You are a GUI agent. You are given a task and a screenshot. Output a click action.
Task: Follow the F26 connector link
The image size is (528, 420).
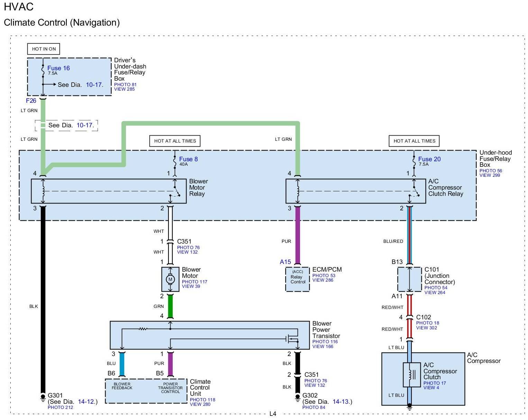click(31, 101)
